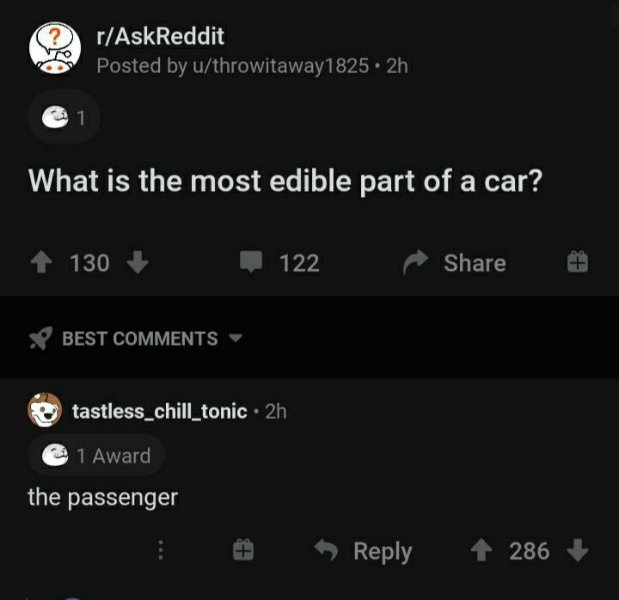This screenshot has height=600, width=619.
Task: Tap the post's award badge showing 1
Action: (64, 117)
